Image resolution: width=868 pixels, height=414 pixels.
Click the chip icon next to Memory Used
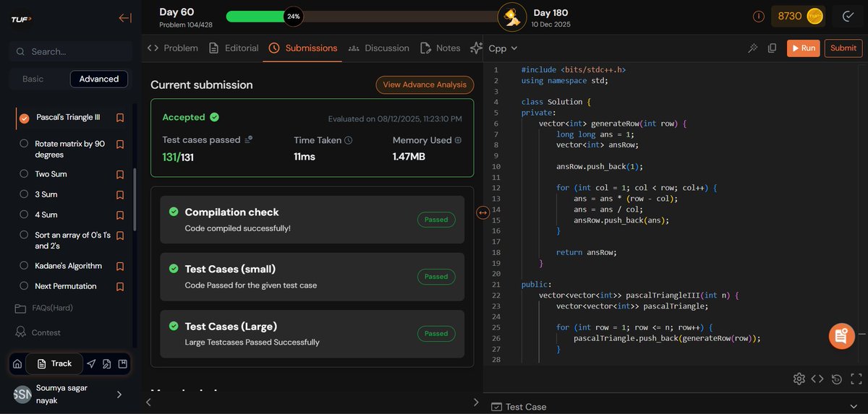pyautogui.click(x=458, y=140)
